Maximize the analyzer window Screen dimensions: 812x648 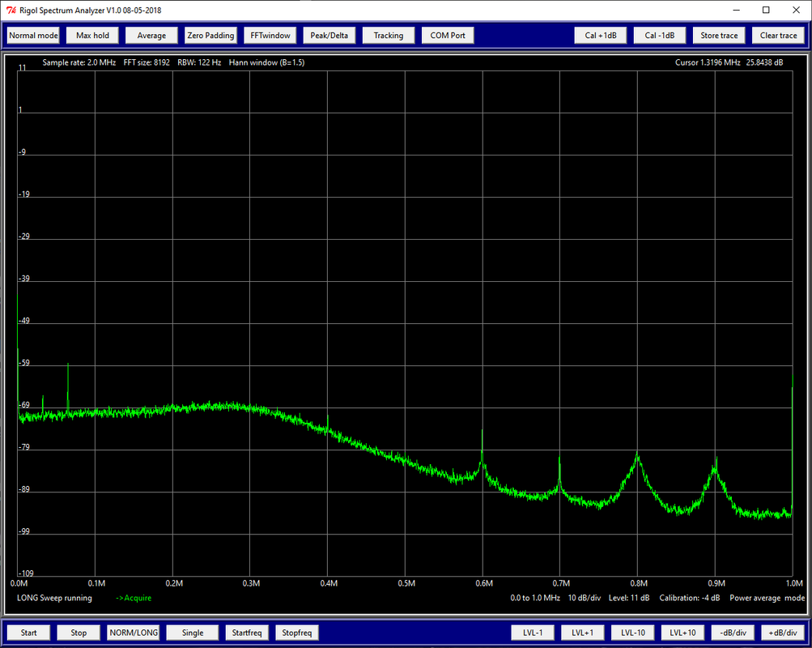[x=766, y=10]
